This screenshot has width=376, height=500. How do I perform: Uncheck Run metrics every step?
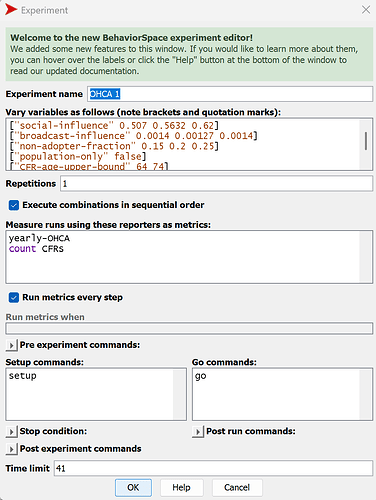tap(14, 297)
